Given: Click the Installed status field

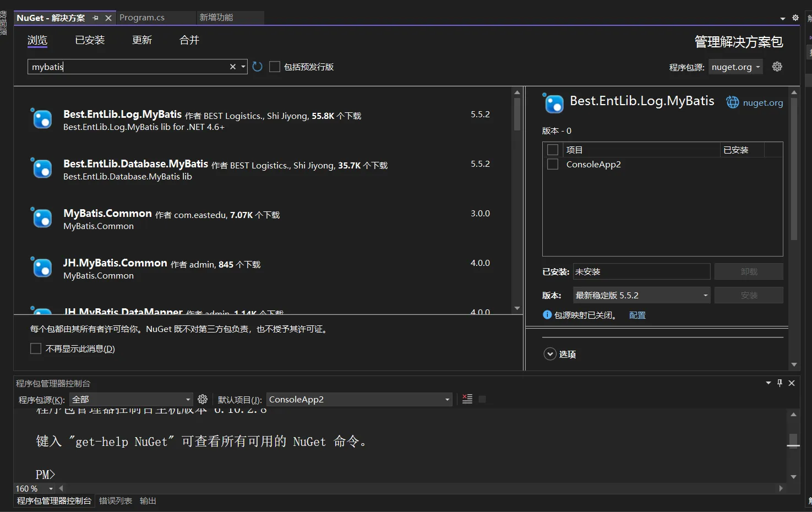Looking at the screenshot, I should (641, 271).
